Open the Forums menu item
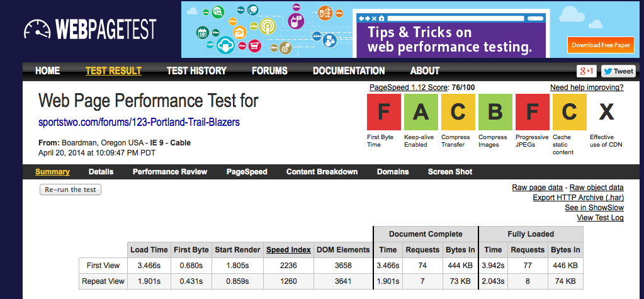Screen dimensions: 644x299 click(269, 71)
